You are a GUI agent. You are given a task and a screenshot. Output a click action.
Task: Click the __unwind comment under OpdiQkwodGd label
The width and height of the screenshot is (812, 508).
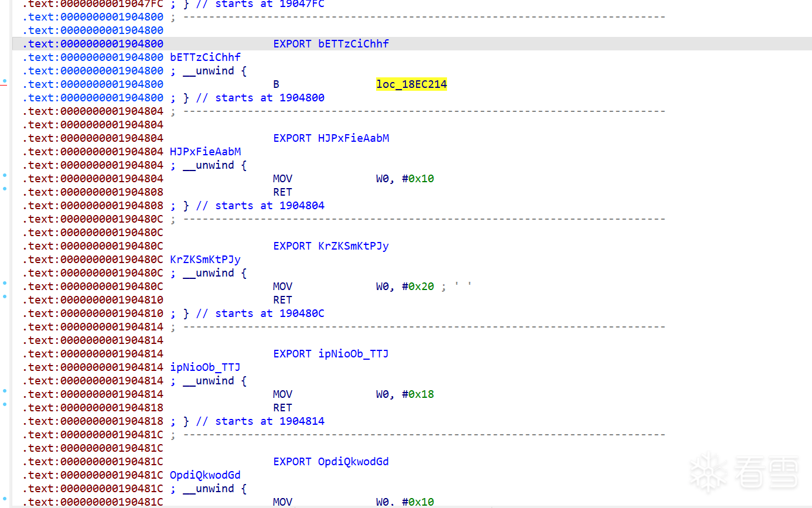[209, 489]
